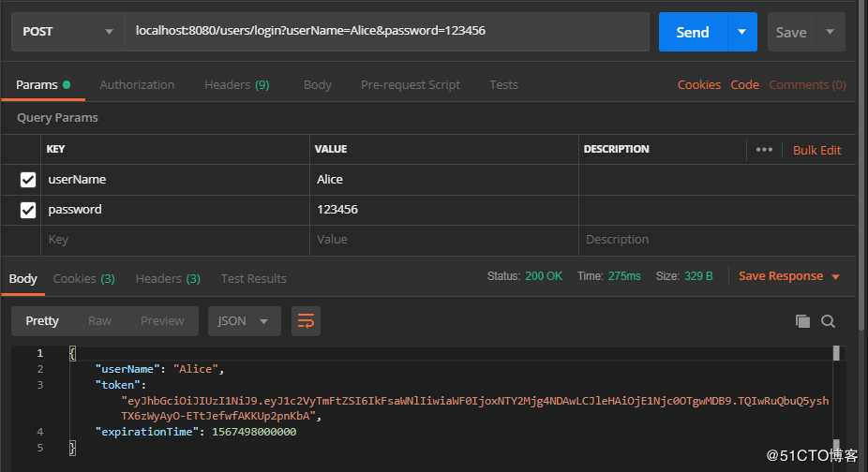Select Preview view mode

pyautogui.click(x=162, y=321)
